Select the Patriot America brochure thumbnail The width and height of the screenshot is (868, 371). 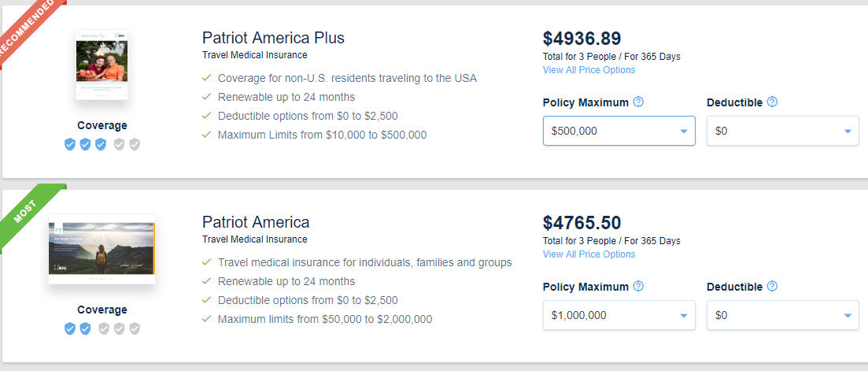(x=102, y=249)
